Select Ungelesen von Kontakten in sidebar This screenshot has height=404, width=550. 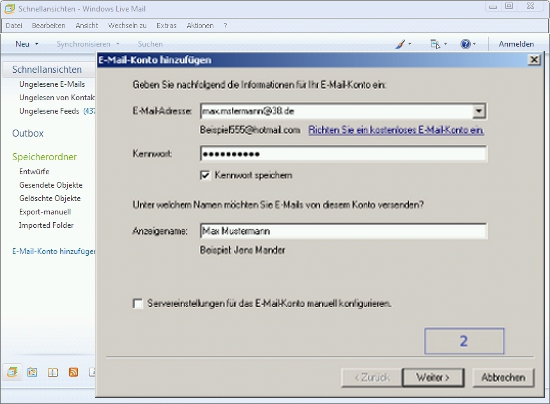coord(57,97)
